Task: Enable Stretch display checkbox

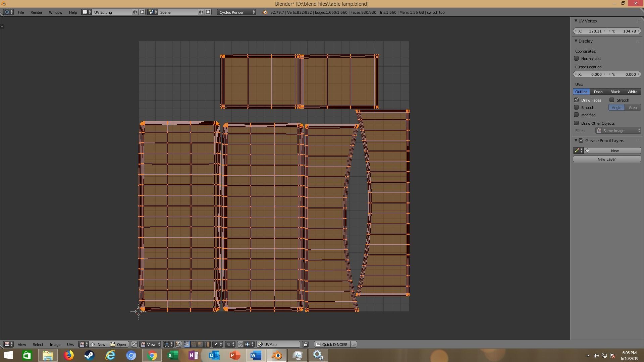Action: pos(612,100)
